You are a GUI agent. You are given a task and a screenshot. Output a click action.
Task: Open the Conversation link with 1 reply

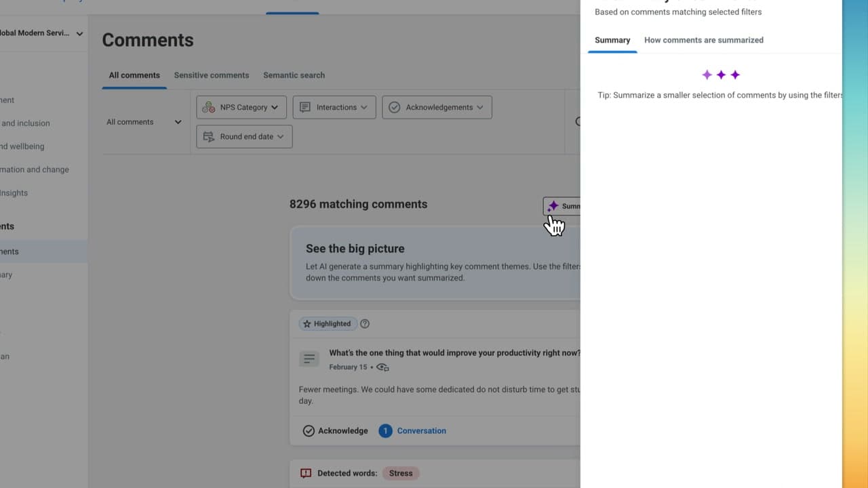[421, 430]
